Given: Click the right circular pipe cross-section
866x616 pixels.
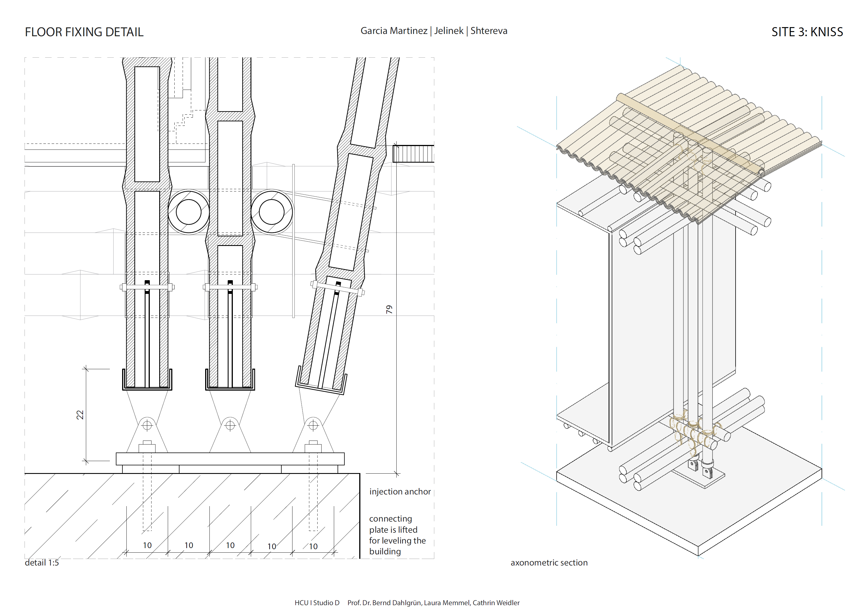Looking at the screenshot, I should click(272, 212).
